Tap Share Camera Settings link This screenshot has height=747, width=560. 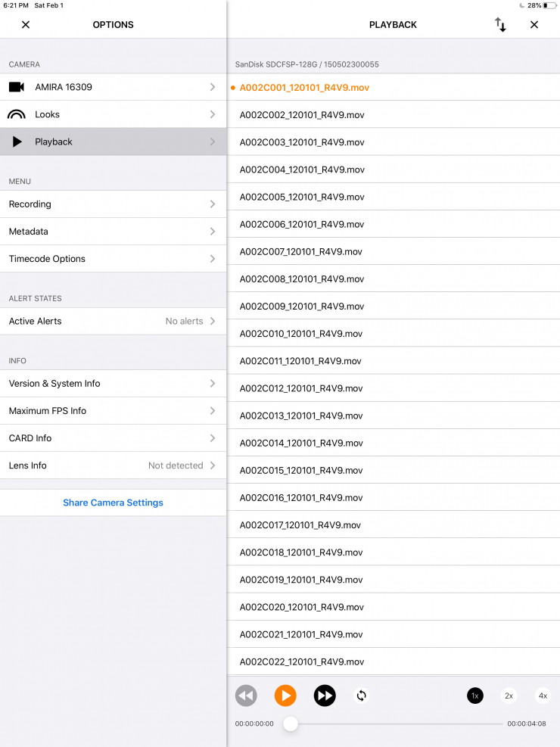(113, 503)
